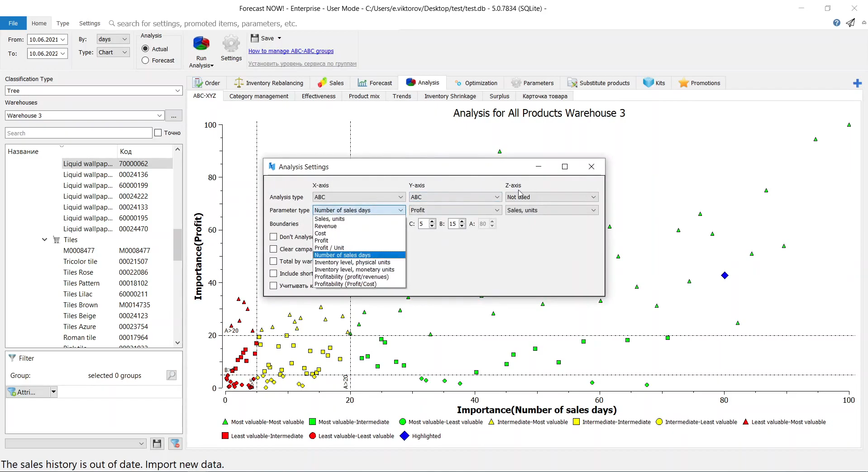This screenshot has width=868, height=472.
Task: Click Установить уровень сервиса по группам link
Action: tap(302, 64)
